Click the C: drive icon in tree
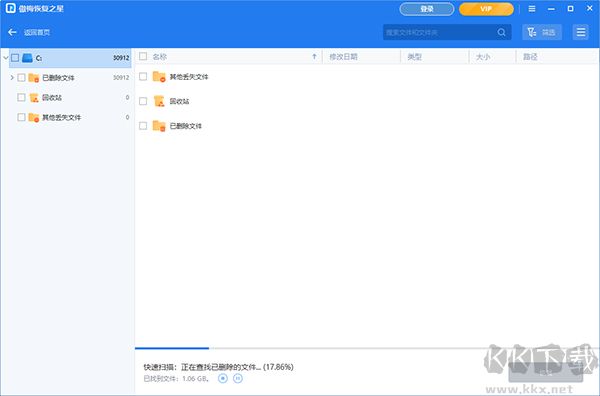 click(x=27, y=58)
